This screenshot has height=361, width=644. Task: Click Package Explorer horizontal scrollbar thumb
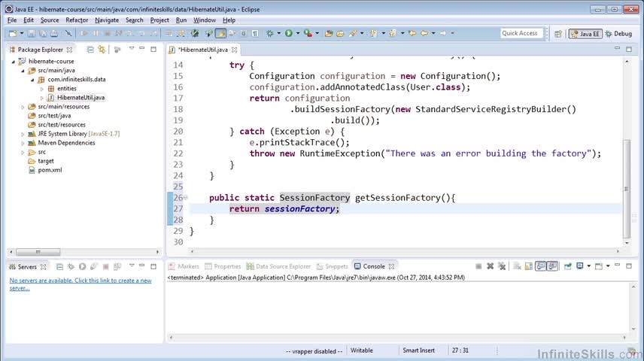tap(38, 252)
